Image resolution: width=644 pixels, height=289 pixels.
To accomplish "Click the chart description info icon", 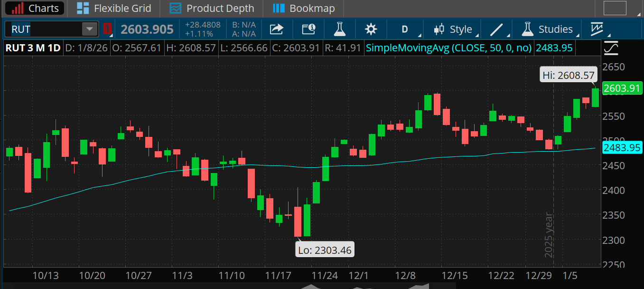I will [x=308, y=29].
